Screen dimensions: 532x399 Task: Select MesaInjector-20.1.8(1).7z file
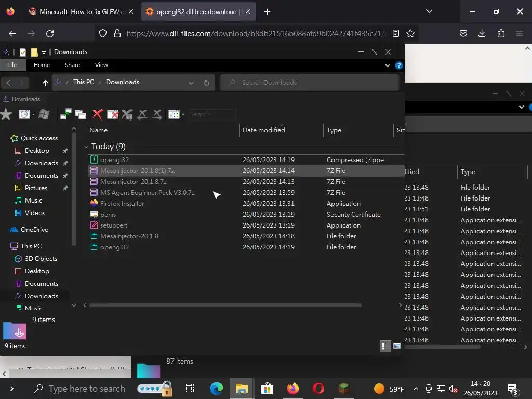(x=246, y=170)
